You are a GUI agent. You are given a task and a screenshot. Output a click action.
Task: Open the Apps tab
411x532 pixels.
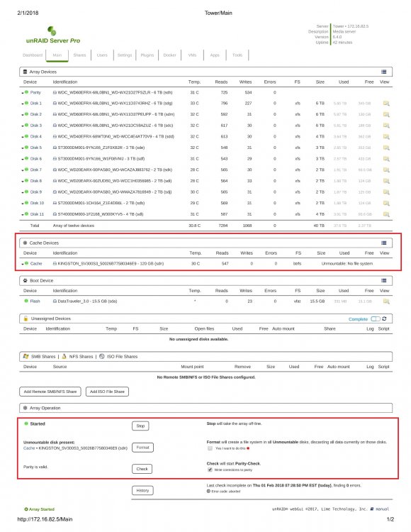point(215,55)
